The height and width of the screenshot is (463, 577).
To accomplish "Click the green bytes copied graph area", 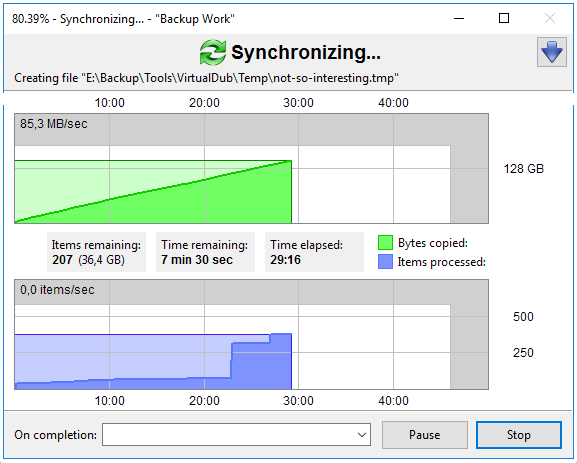I will [x=153, y=192].
